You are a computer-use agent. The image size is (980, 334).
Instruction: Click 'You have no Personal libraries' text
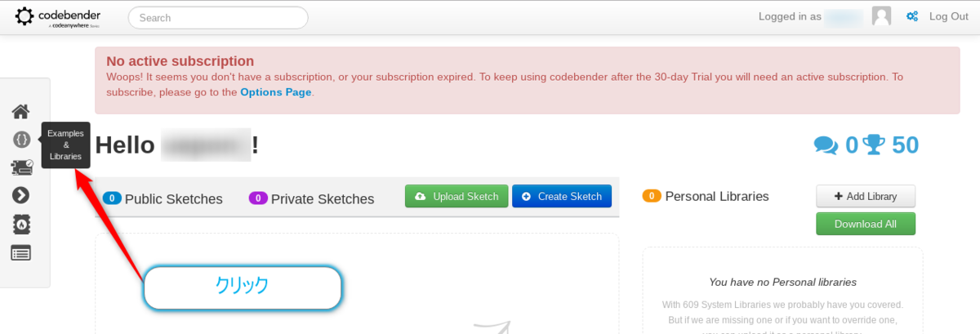[x=782, y=283]
